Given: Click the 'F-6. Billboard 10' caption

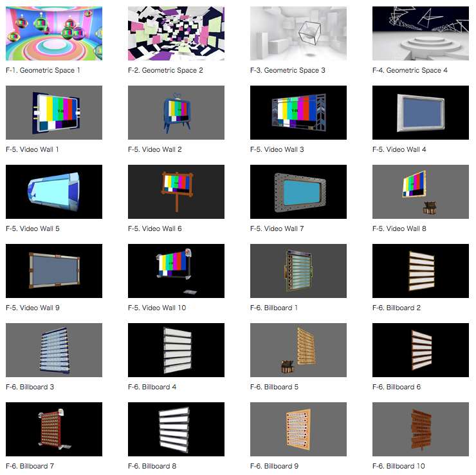Looking at the screenshot, I should [x=399, y=466].
